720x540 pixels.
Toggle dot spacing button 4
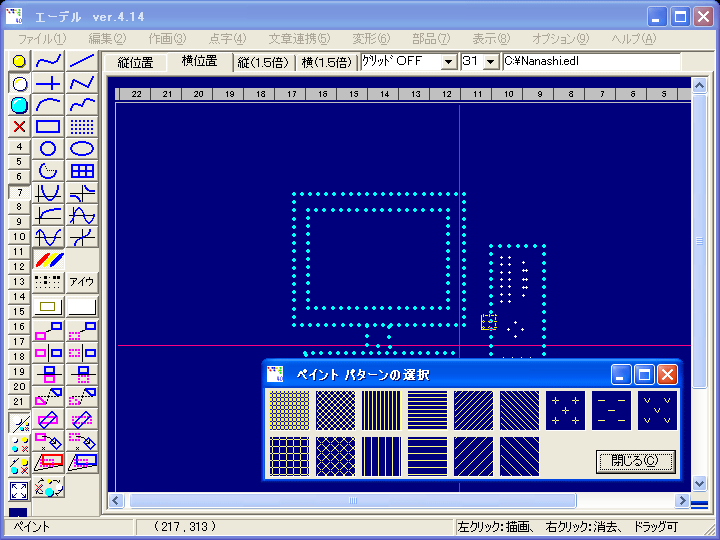pos(19,146)
